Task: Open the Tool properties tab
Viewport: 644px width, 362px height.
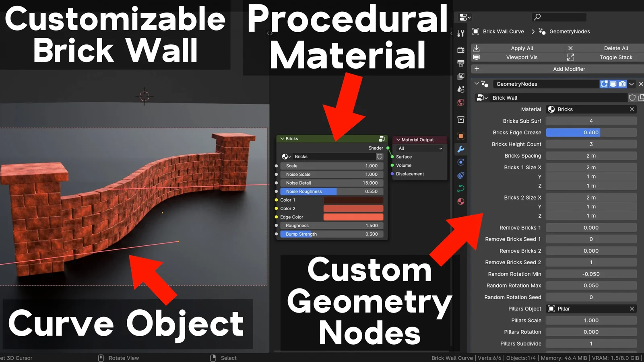Action: pos(461,33)
